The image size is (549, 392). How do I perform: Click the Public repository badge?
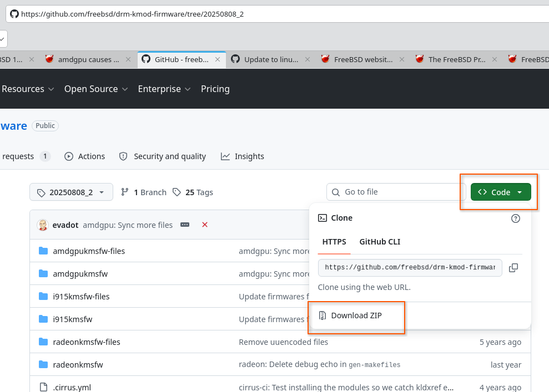45,125
